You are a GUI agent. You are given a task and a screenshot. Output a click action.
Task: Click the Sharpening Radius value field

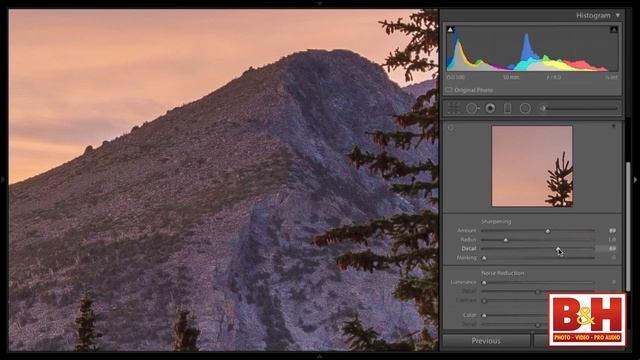tap(611, 240)
